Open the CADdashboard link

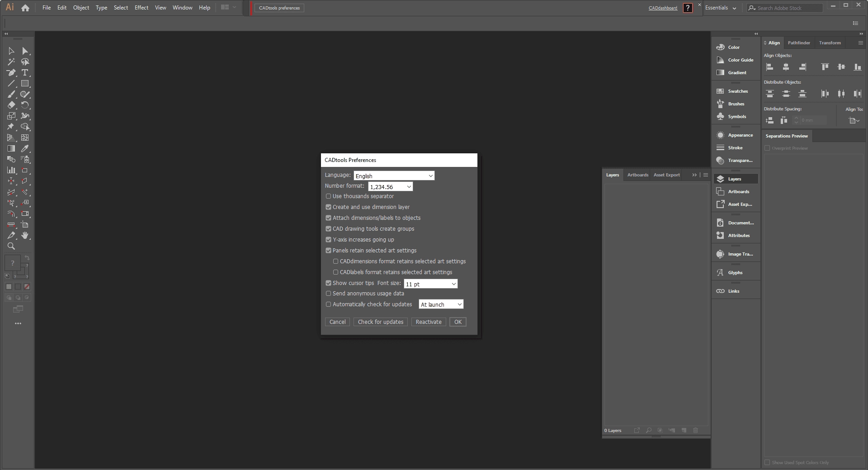[x=662, y=8]
